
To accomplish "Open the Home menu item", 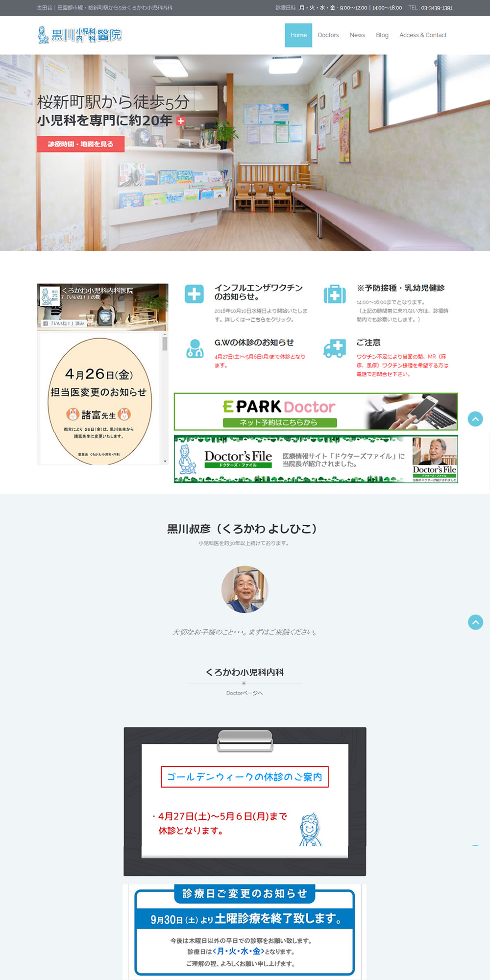I will click(x=298, y=35).
